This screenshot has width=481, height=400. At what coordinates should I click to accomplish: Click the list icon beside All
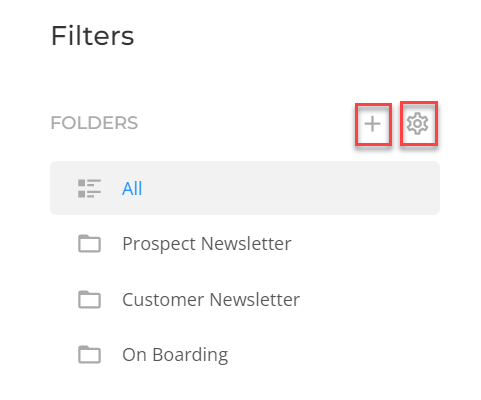tap(89, 188)
